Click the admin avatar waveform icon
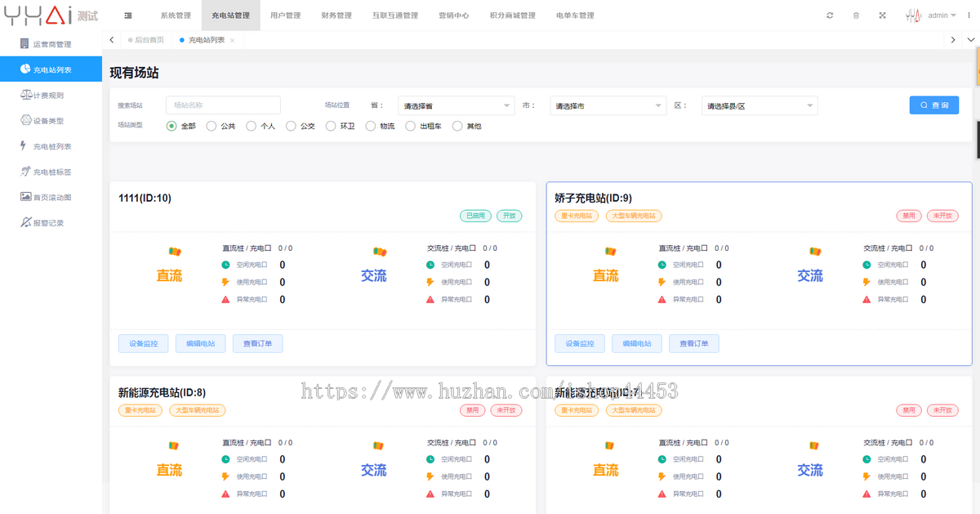This screenshot has width=980, height=514. tap(915, 15)
